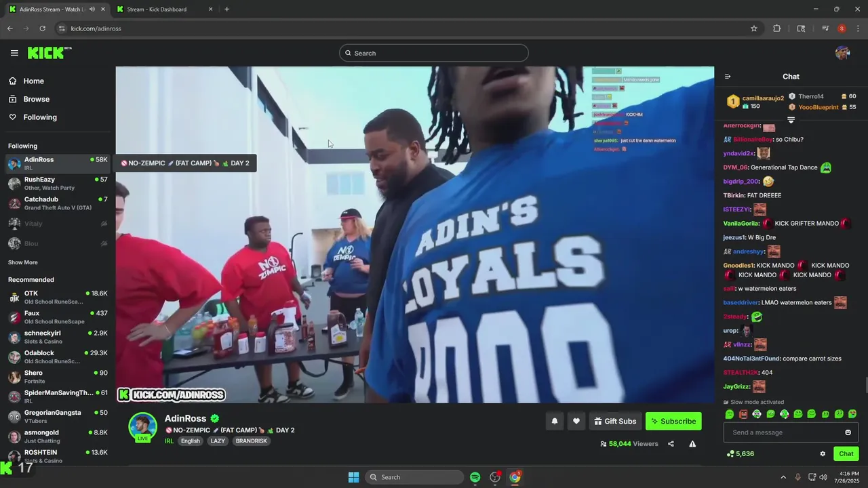This screenshot has width=868, height=488.
Task: Click camillaaraujo2 top gifter name
Action: coord(763,98)
